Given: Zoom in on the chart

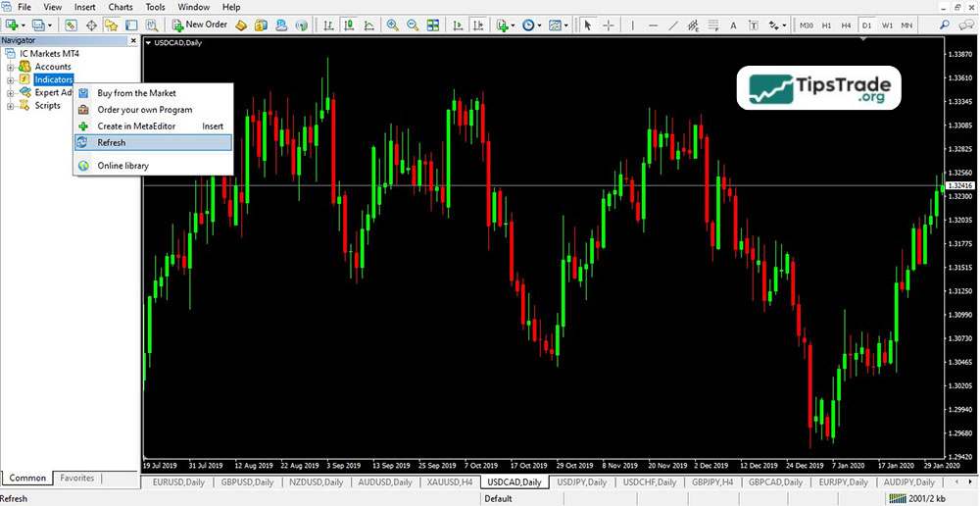Looking at the screenshot, I should pos(393,25).
